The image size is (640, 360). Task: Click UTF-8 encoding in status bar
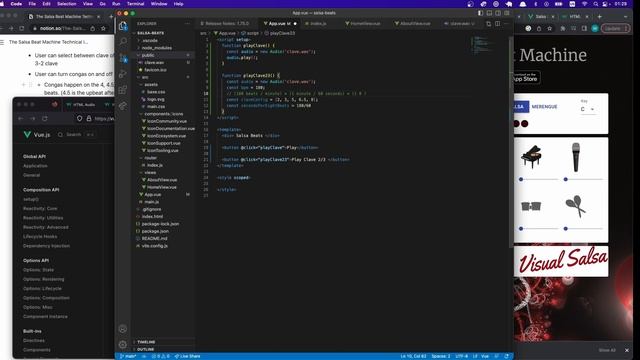point(462,356)
